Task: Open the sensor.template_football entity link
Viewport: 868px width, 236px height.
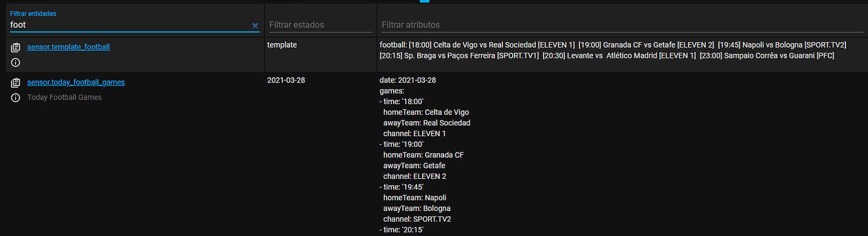Action: pyautogui.click(x=69, y=47)
